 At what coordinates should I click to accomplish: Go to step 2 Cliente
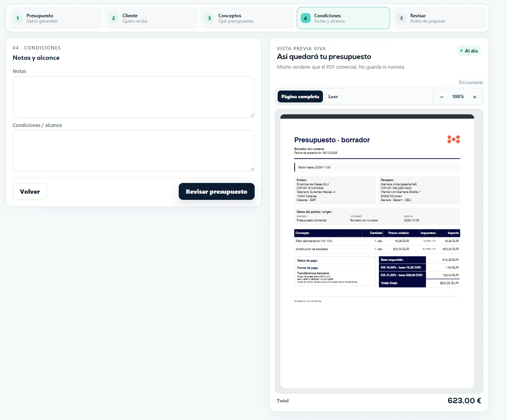click(151, 18)
